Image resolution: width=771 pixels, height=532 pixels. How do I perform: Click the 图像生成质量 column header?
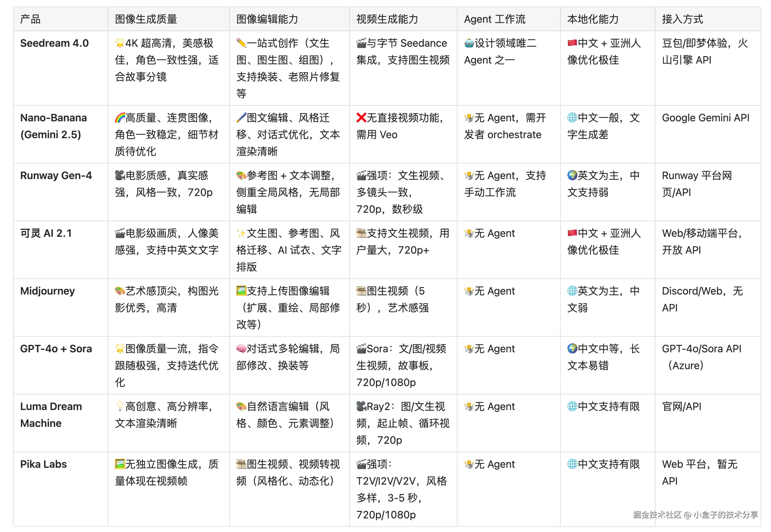coord(146,19)
